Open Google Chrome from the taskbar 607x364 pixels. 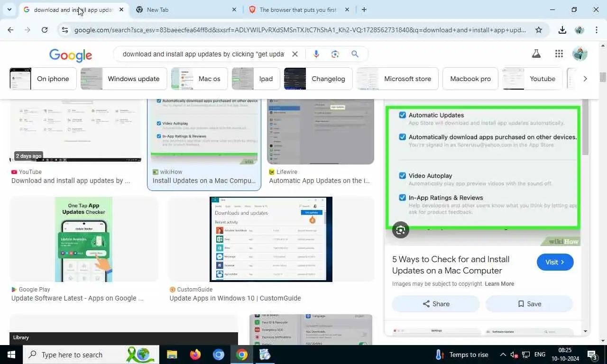coord(242,355)
